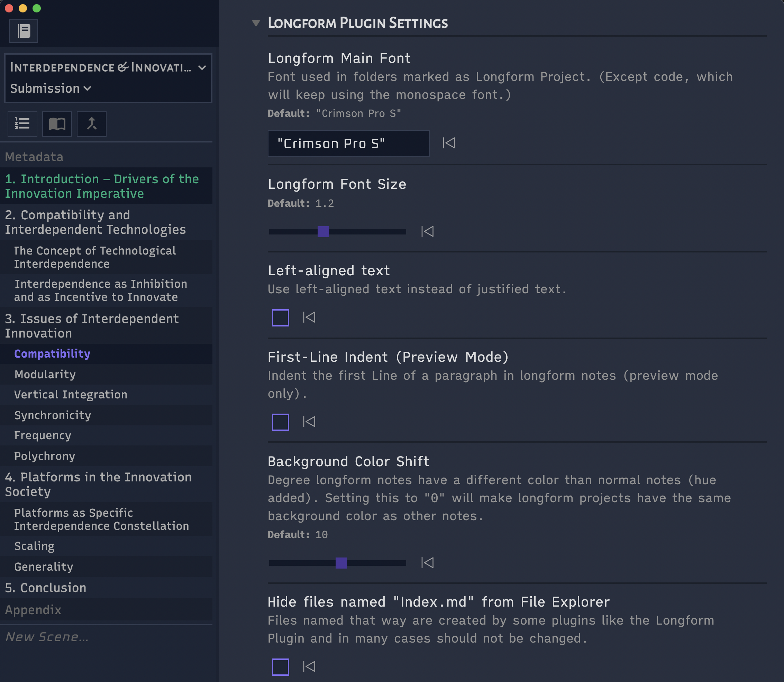Select the Modularity scene
This screenshot has height=682, width=784.
[45, 375]
